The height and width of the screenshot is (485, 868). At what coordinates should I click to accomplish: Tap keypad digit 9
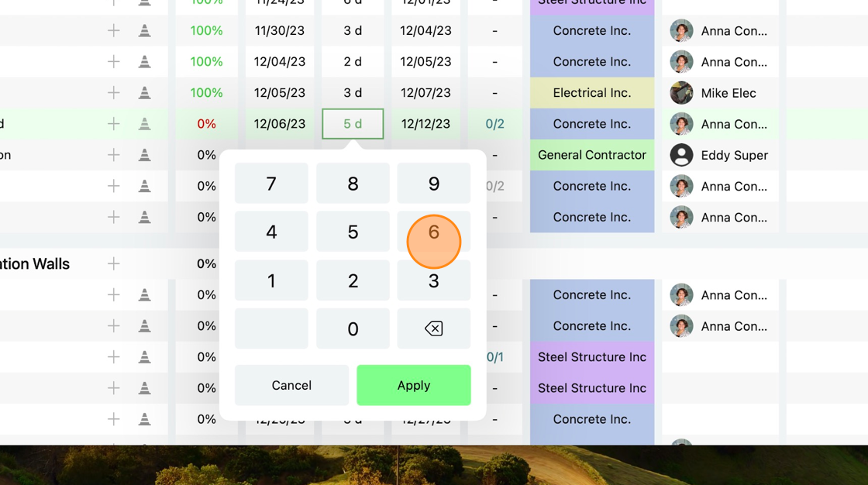433,184
